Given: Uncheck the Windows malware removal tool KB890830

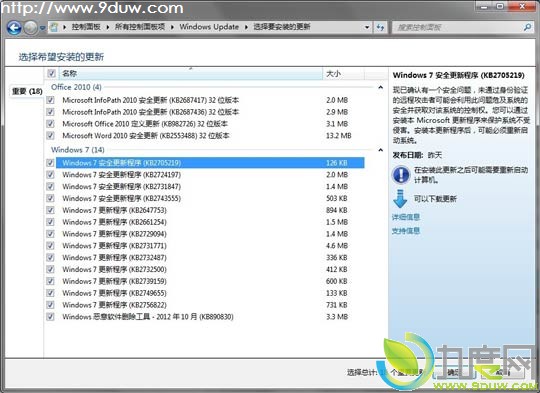Looking at the screenshot, I should (51, 317).
